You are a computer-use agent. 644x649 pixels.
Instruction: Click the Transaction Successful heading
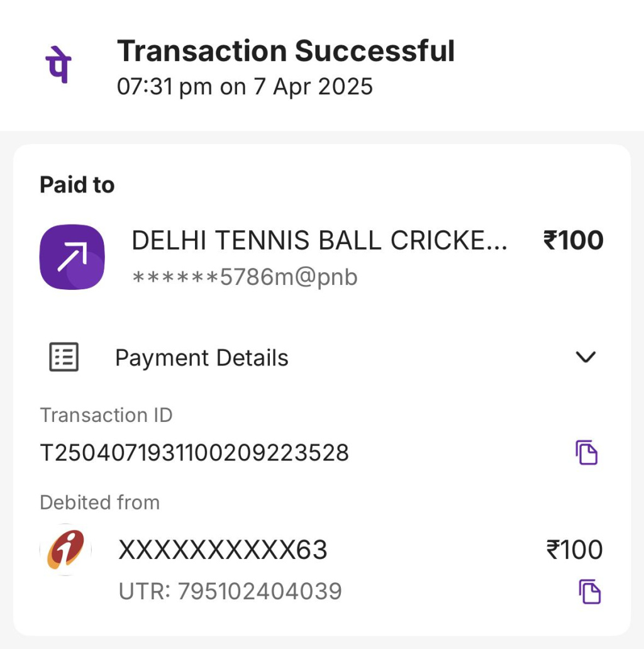coord(286,51)
